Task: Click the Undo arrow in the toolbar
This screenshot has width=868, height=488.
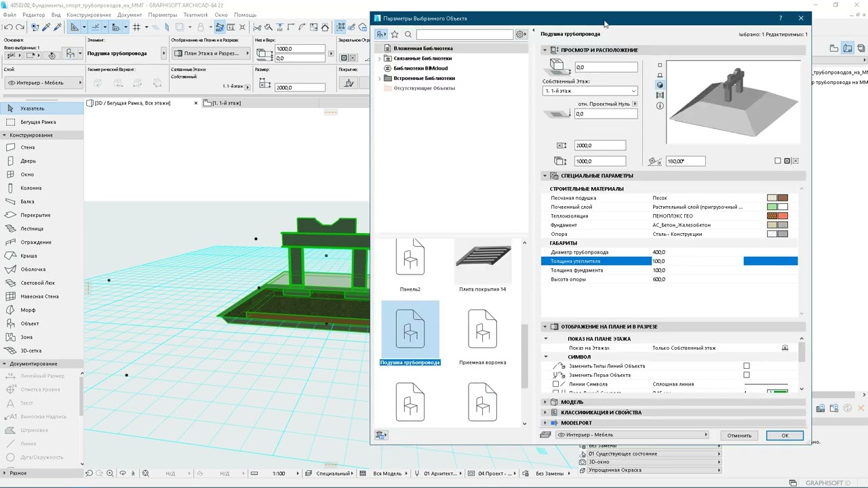Action: click(x=9, y=27)
